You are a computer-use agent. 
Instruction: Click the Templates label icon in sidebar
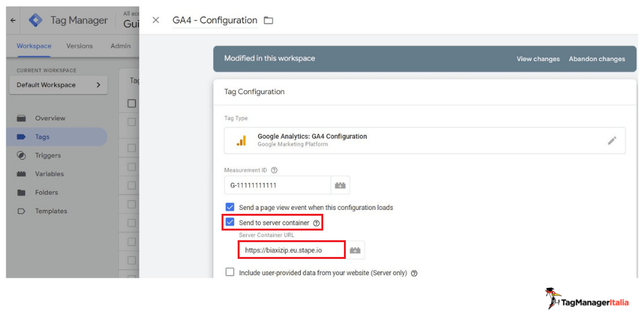point(21,211)
